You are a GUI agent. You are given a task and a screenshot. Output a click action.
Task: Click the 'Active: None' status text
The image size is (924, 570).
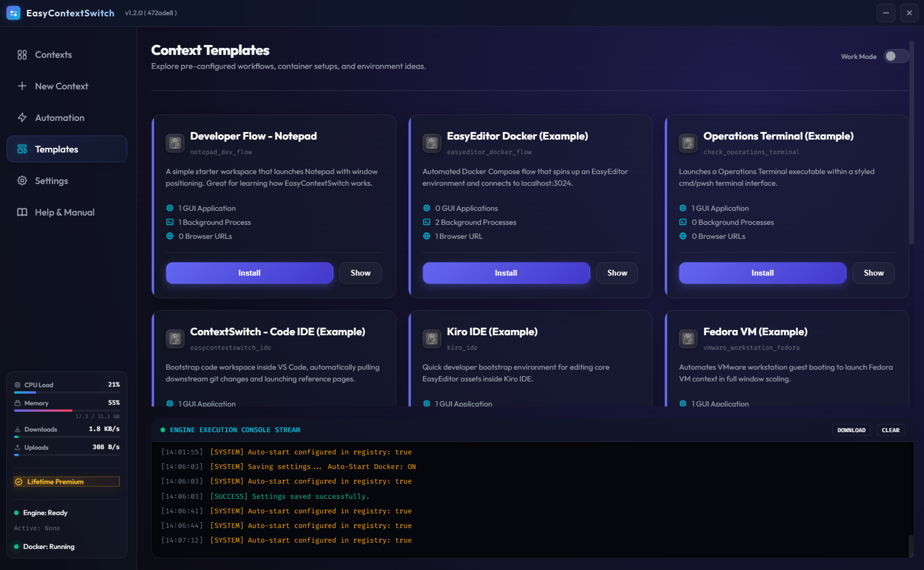(37, 529)
